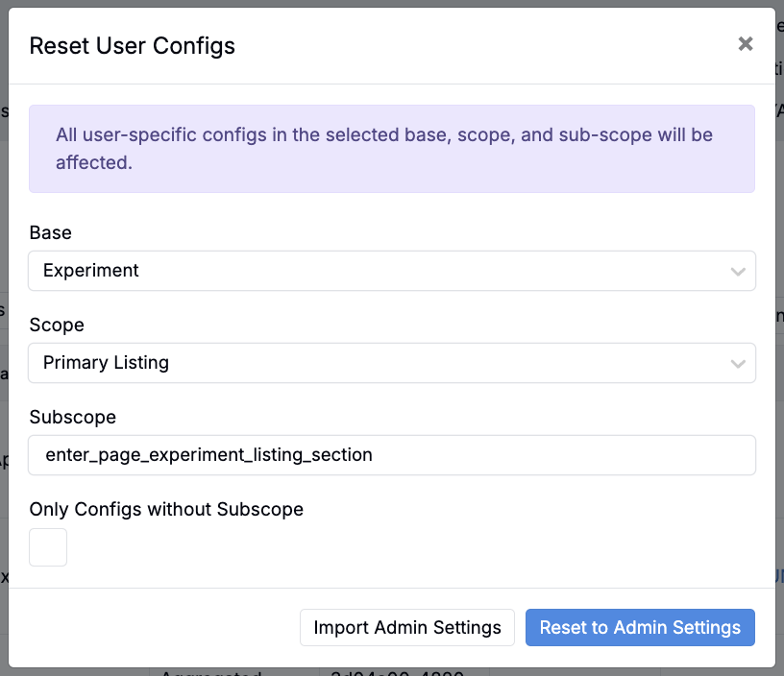The width and height of the screenshot is (784, 676).
Task: Click the Reset User Configs dialog title
Action: 133,45
